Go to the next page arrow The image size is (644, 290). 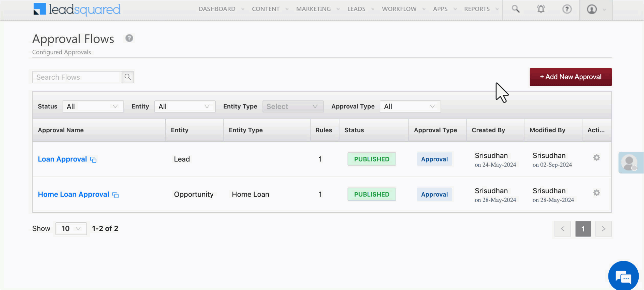point(603,229)
